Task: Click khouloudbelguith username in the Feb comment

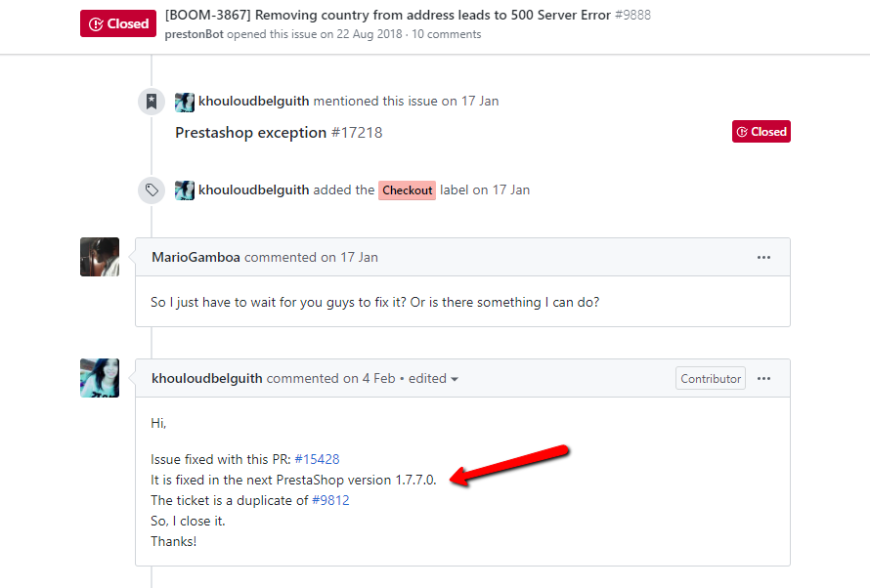Action: 207,378
